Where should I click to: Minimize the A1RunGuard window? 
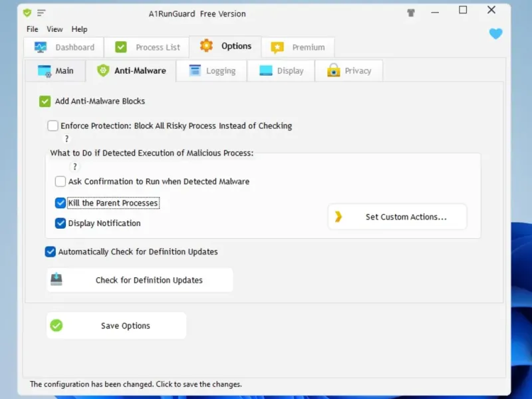[x=435, y=13]
